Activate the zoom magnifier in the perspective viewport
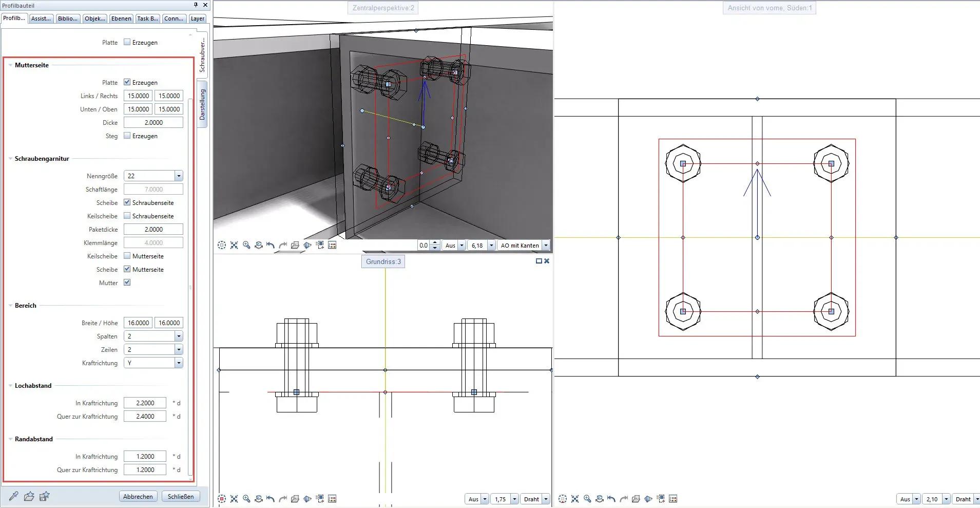The image size is (980, 508). [x=247, y=245]
